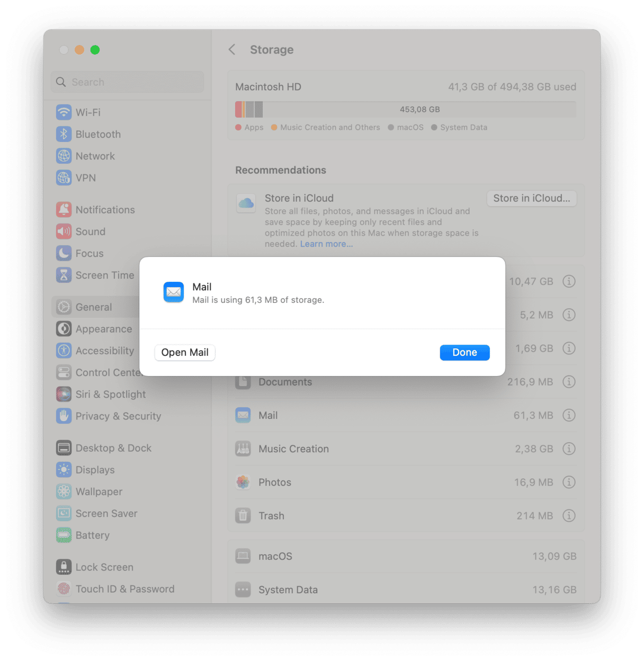Click the "Recommendations" heading
Viewport: 644px width, 661px height.
pyautogui.click(x=281, y=170)
